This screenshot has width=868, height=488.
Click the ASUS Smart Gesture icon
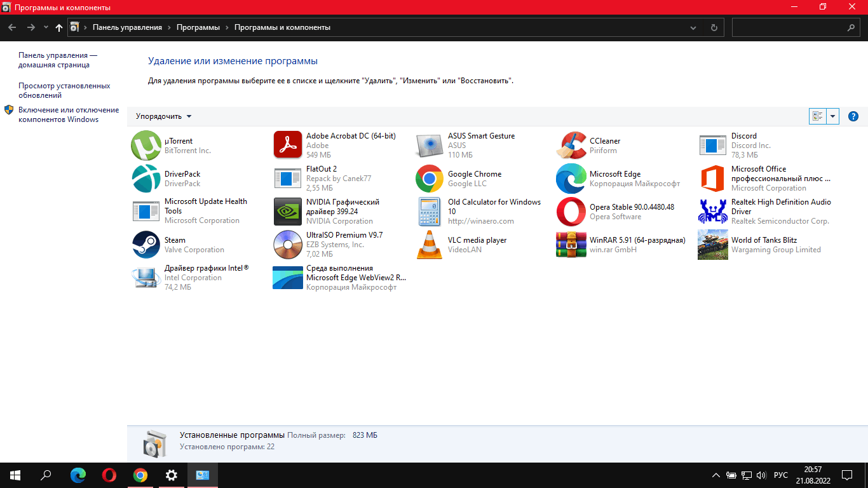430,146
